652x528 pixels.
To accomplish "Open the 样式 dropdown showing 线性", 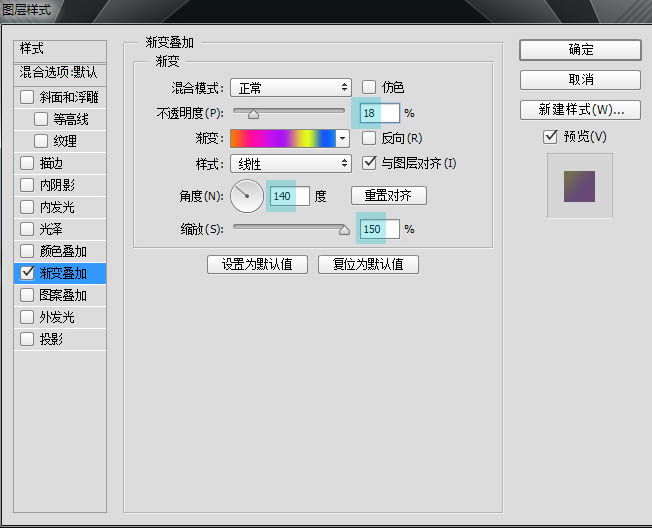I will [x=291, y=164].
